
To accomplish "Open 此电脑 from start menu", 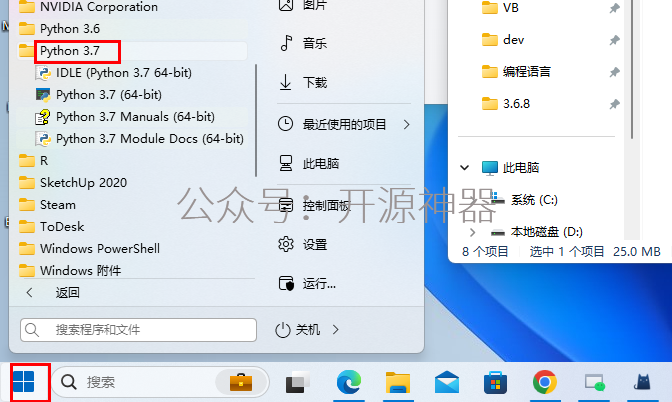I will point(309,164).
